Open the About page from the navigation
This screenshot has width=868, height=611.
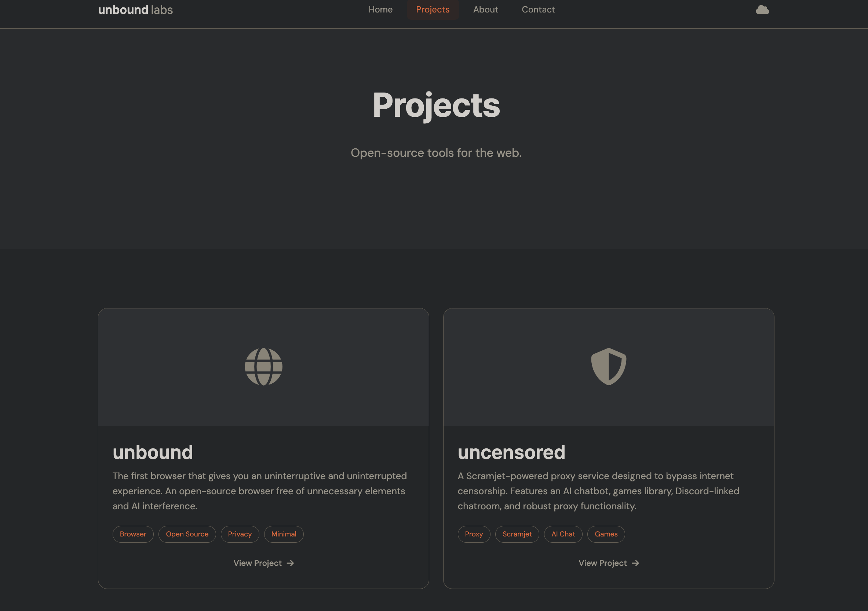tap(486, 10)
